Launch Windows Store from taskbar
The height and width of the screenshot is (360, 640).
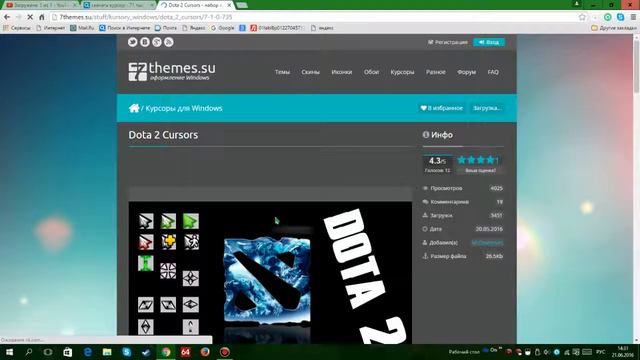point(67,352)
